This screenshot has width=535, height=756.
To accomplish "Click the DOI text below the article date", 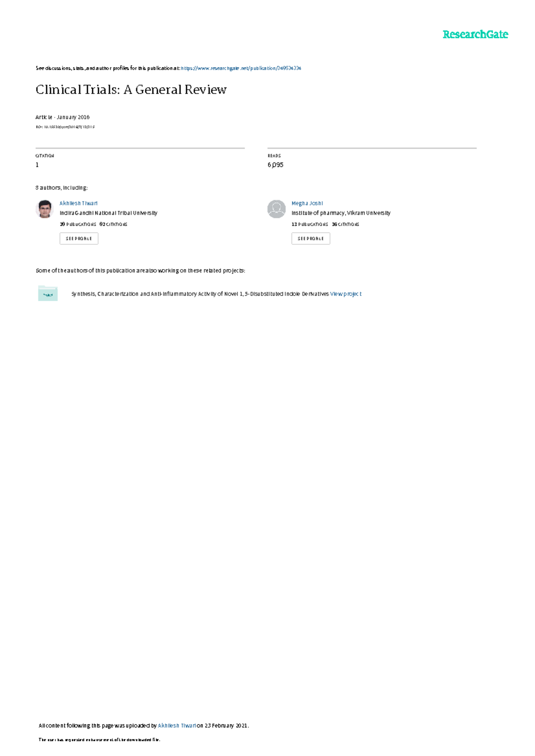I will (x=65, y=127).
